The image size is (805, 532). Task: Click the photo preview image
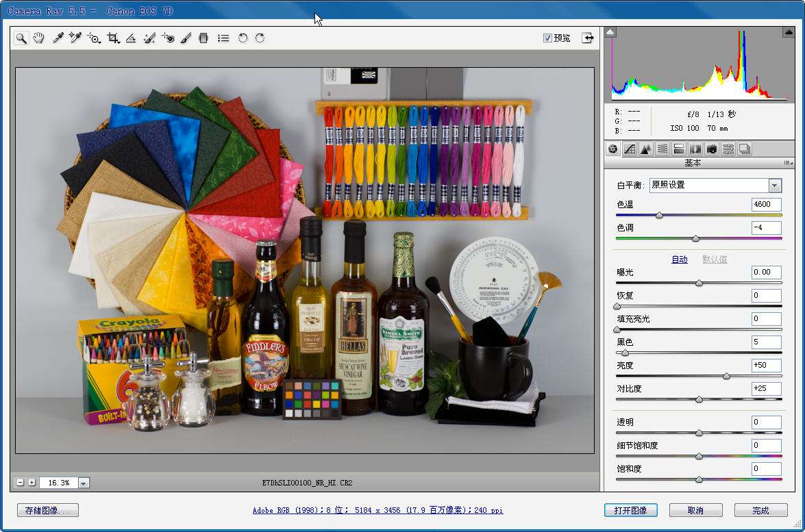(305, 261)
